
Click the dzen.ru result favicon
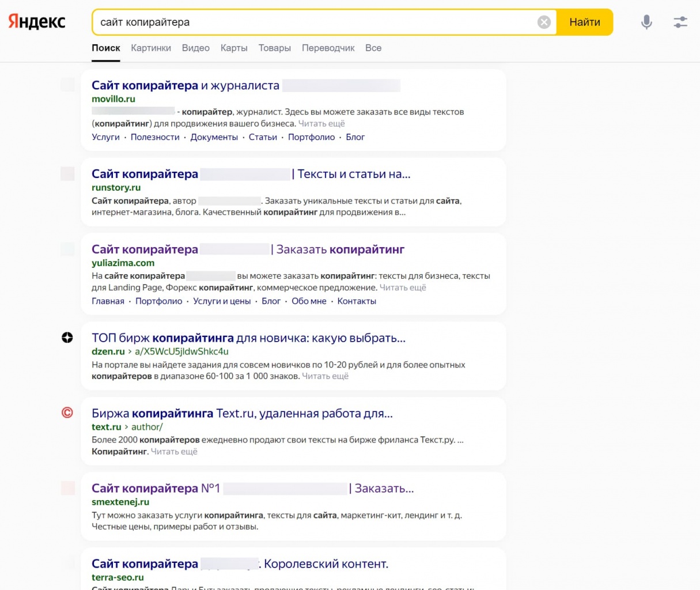67,338
